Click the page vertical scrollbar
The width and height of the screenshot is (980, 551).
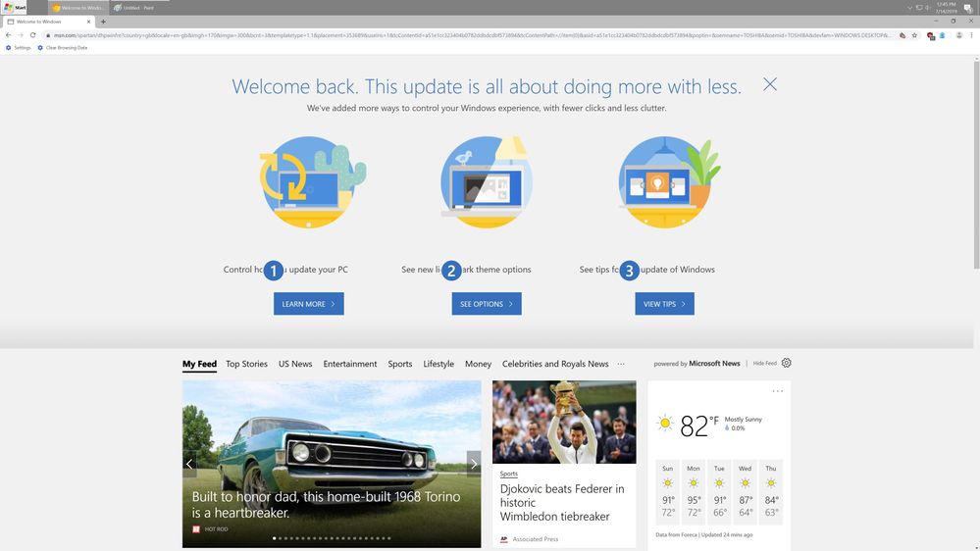pyautogui.click(x=976, y=166)
